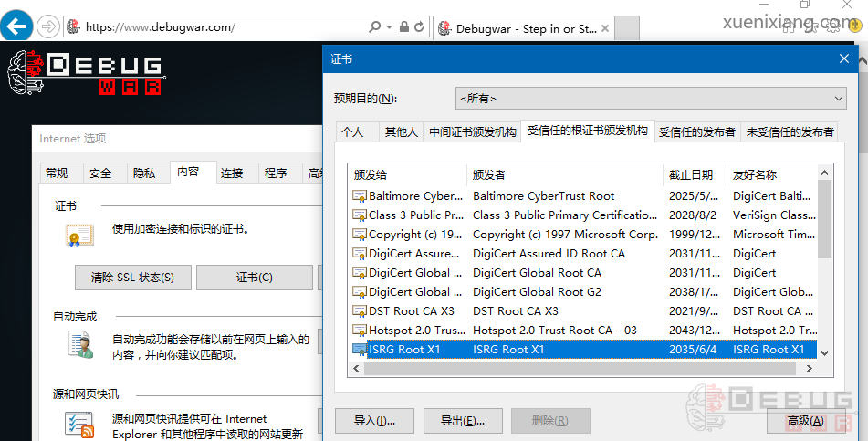Click the Debugwar logo on webpage
The image size is (868, 441).
(87, 72)
